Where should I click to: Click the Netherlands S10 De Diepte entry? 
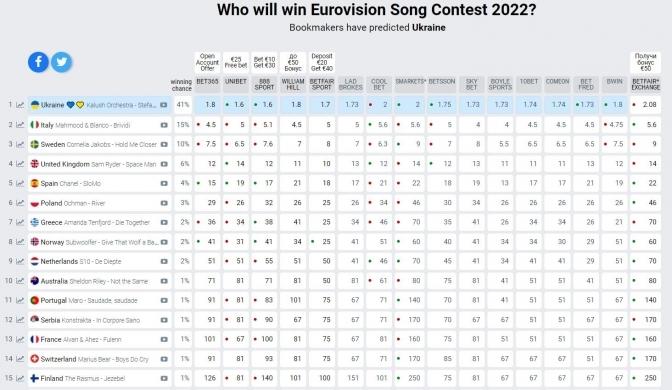(x=81, y=261)
